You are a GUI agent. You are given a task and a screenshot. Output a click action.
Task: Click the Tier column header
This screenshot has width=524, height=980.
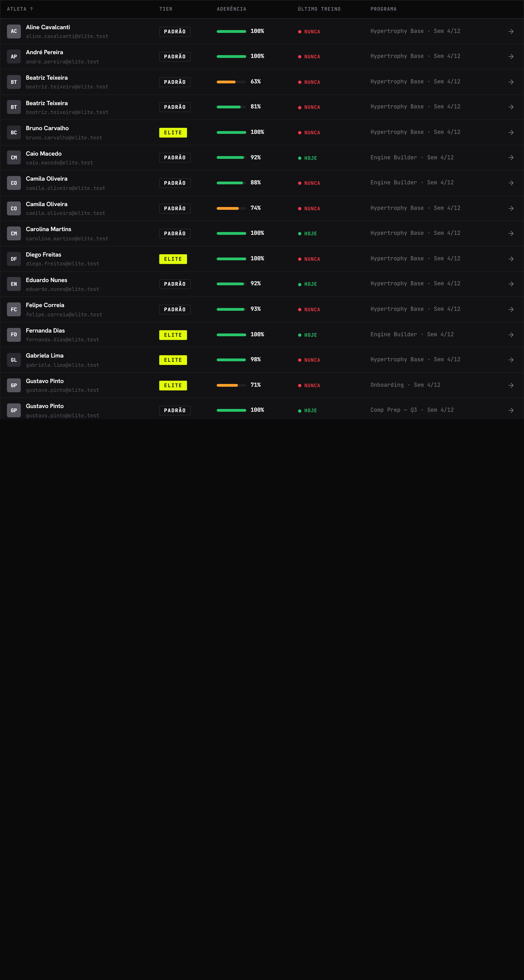(x=166, y=9)
